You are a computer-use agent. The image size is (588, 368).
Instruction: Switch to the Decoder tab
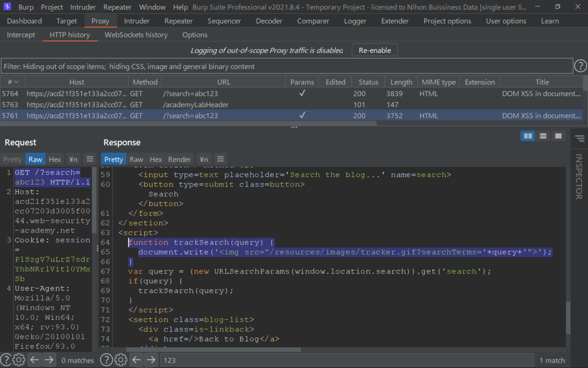269,21
